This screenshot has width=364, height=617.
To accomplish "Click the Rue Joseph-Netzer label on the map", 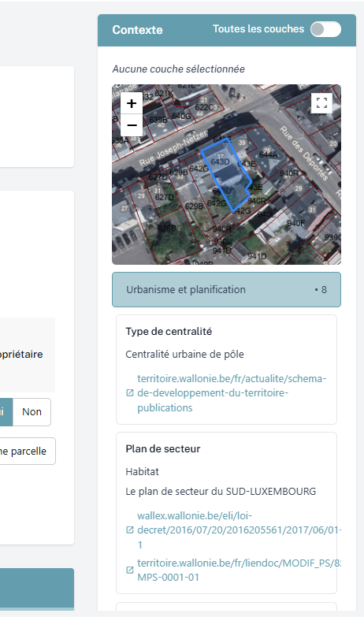I will point(173,148).
